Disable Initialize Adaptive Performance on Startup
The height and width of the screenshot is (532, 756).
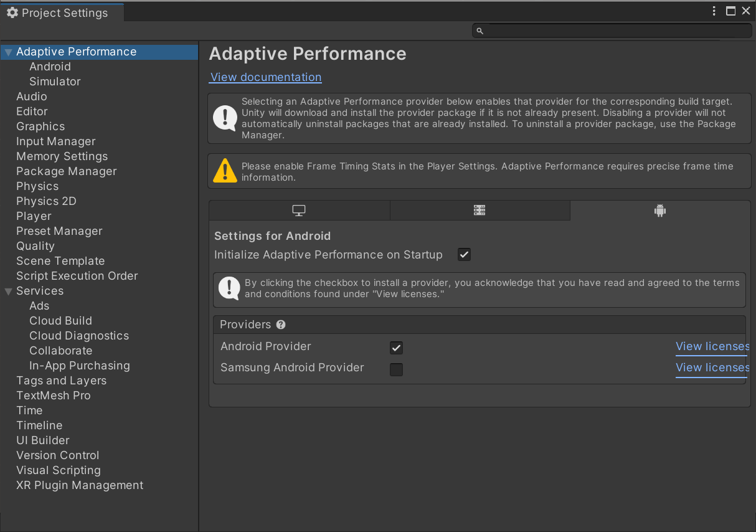click(x=463, y=254)
